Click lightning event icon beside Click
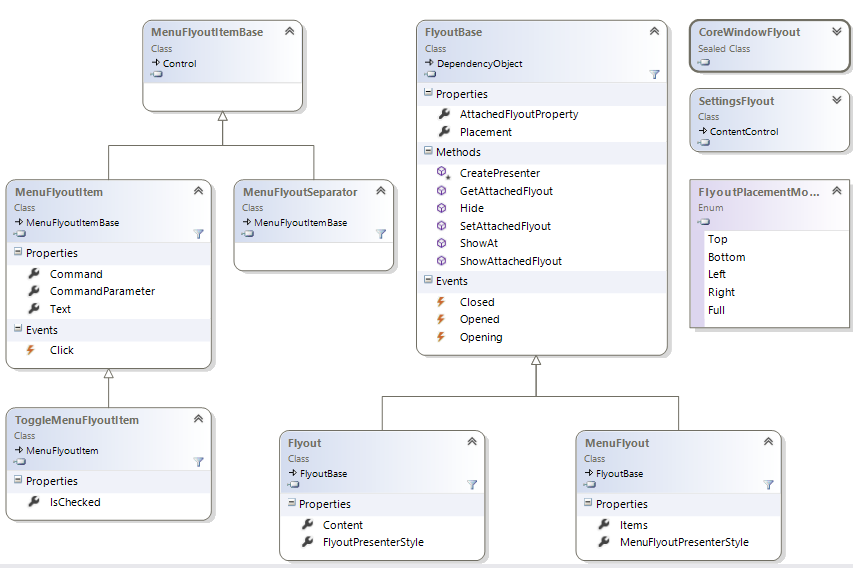The width and height of the screenshot is (853, 568). (x=31, y=350)
